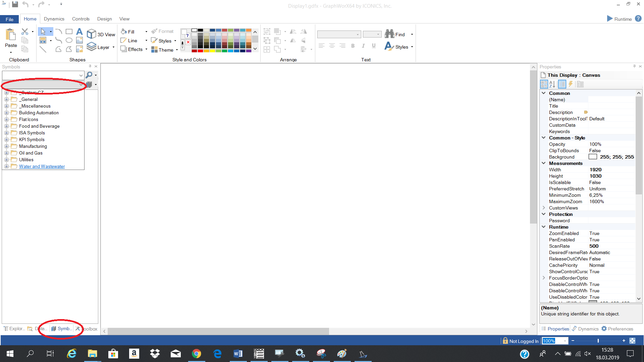The height and width of the screenshot is (362, 644).
Task: Expand the _General symbols folder
Action: pos(6,99)
